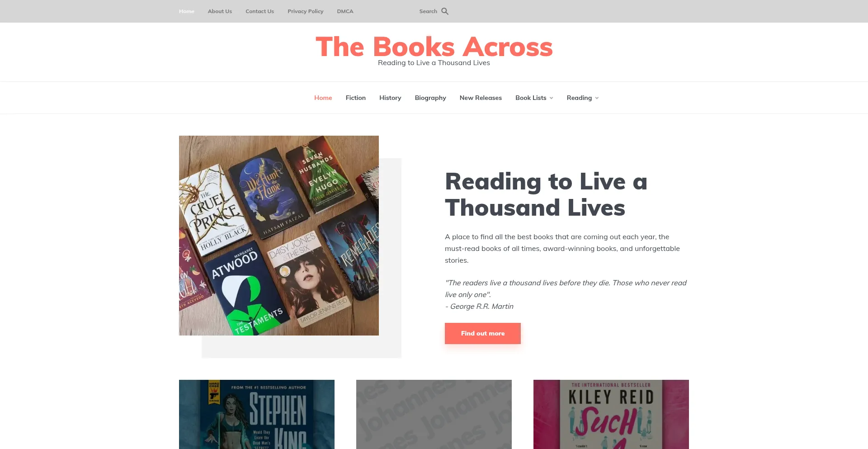
Task: Click the hero books photo
Action: tap(279, 236)
